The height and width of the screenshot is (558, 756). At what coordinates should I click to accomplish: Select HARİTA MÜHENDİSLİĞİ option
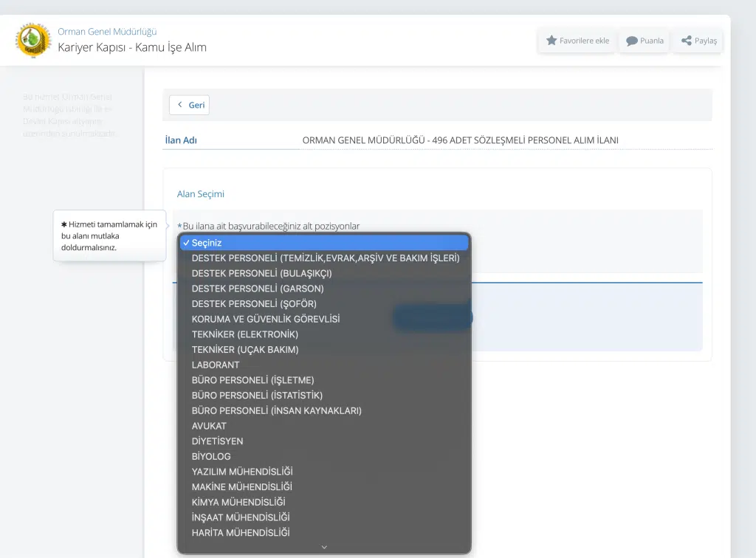click(241, 533)
